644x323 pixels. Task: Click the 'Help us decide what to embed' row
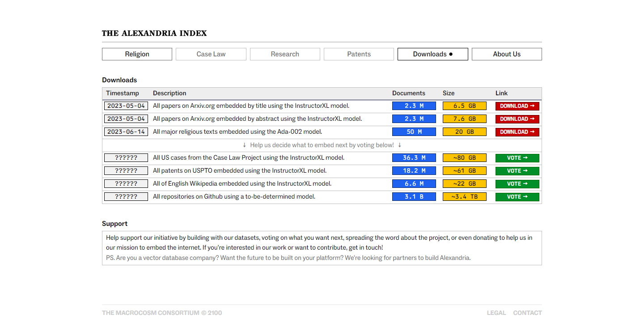[x=322, y=145]
